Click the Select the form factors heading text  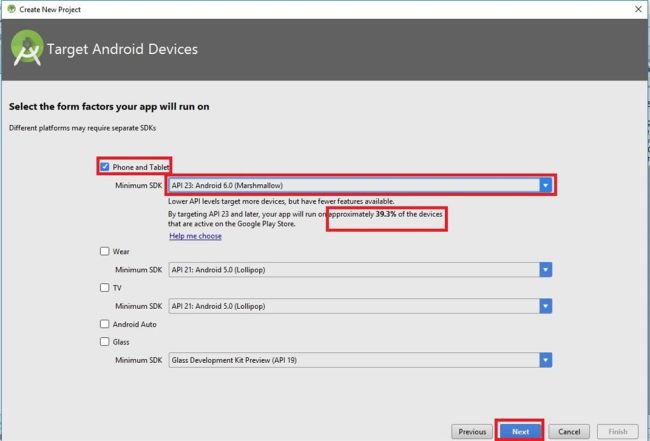point(109,107)
